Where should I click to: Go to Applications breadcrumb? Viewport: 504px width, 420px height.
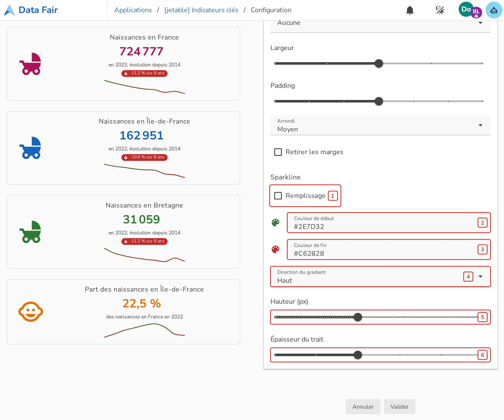tap(133, 10)
